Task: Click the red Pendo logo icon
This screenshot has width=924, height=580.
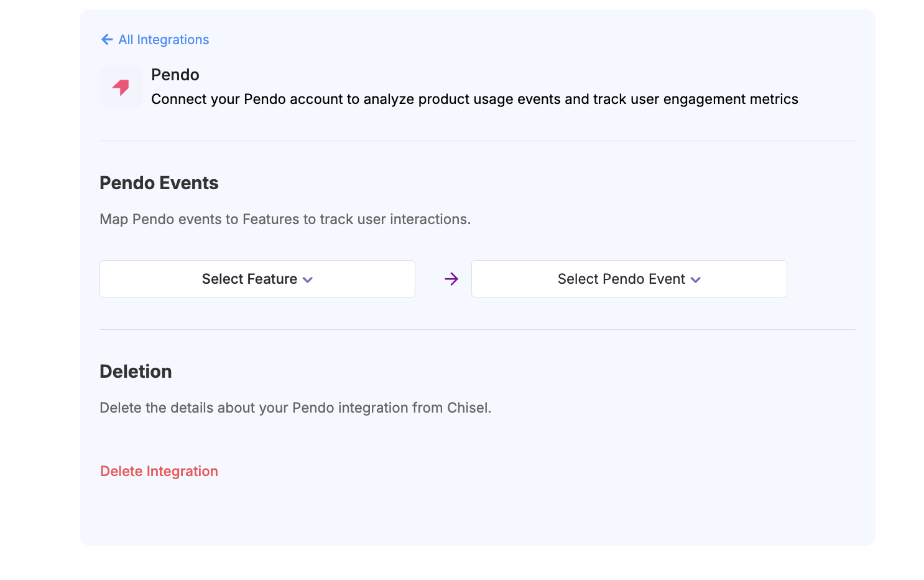Action: 121,87
